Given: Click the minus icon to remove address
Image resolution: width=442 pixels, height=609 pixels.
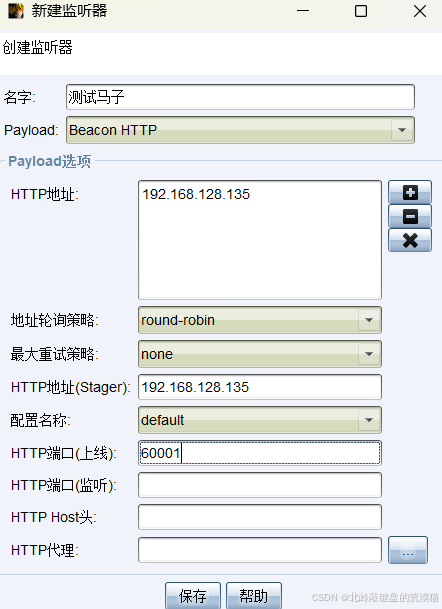Looking at the screenshot, I should [410, 216].
